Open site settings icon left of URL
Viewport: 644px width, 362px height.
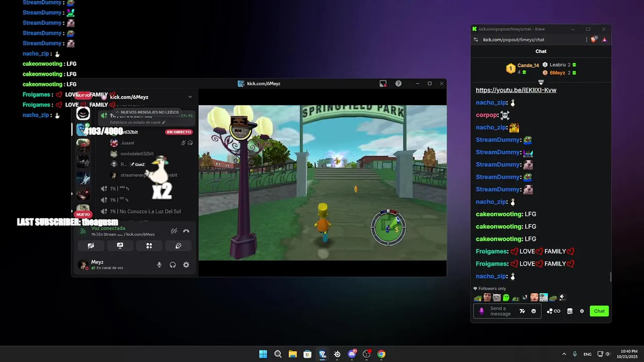tap(475, 40)
